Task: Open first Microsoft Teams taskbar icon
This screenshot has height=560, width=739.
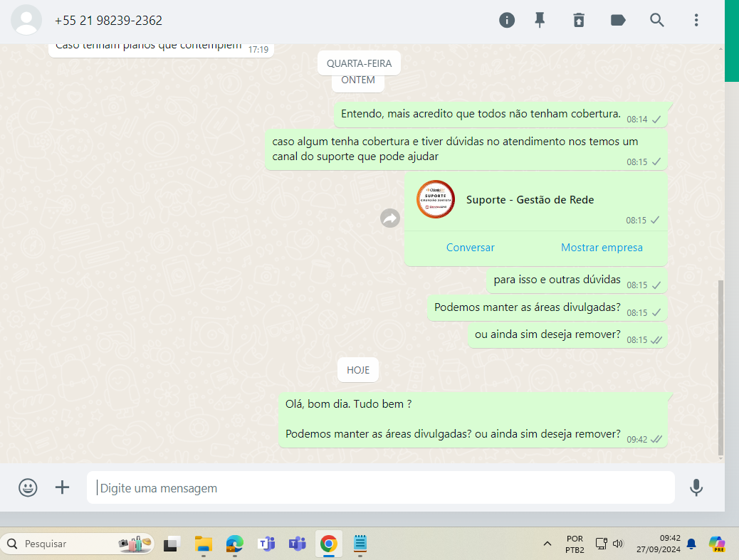Action: 266,544
